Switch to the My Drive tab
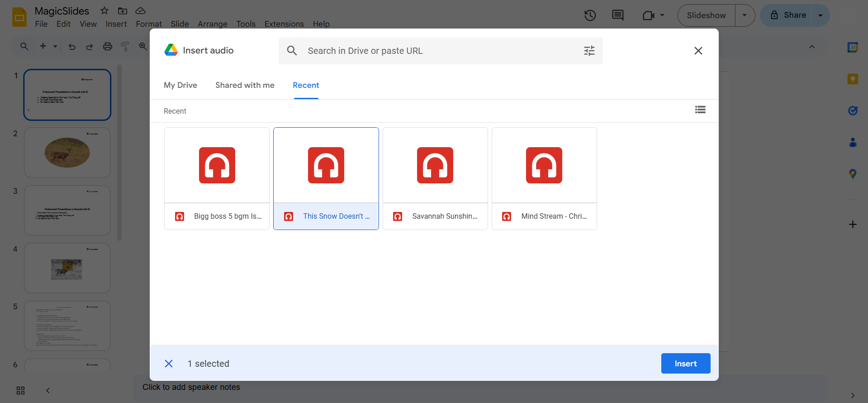The height and width of the screenshot is (403, 868). pos(180,85)
